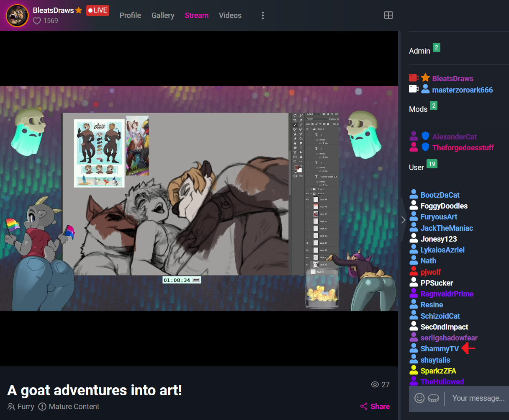Click the Mature Content label

point(69,407)
